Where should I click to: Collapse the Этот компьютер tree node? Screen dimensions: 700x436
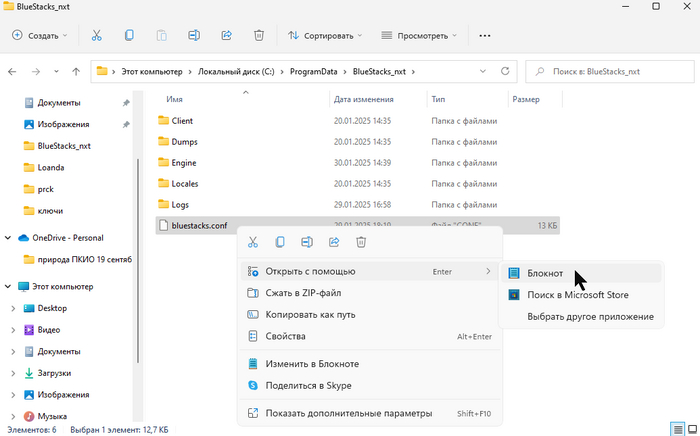8,287
